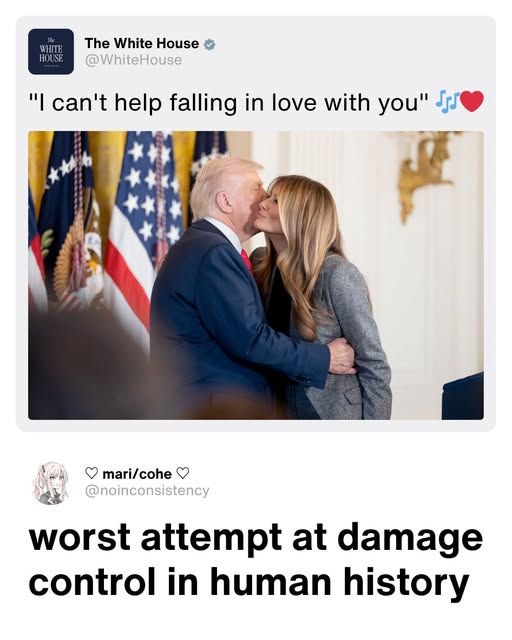The height and width of the screenshot is (640, 512).
Task: Select the quoted tweet's song lyric text
Action: pyautogui.click(x=229, y=102)
